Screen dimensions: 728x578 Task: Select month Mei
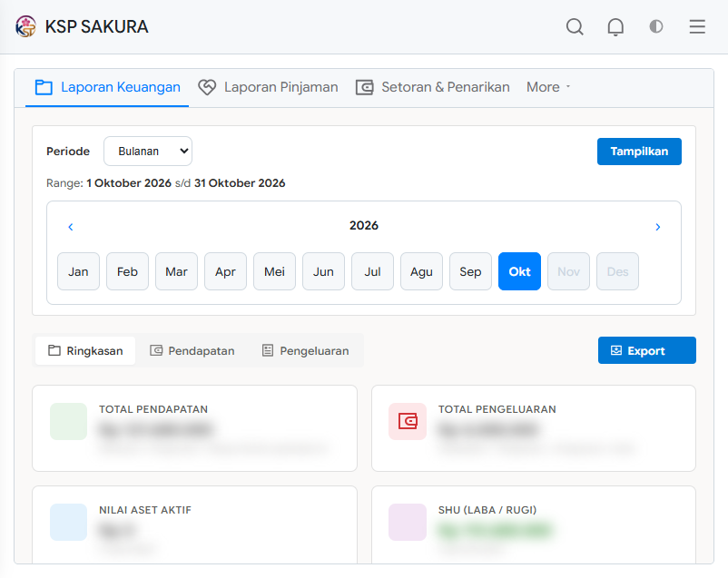coord(274,271)
